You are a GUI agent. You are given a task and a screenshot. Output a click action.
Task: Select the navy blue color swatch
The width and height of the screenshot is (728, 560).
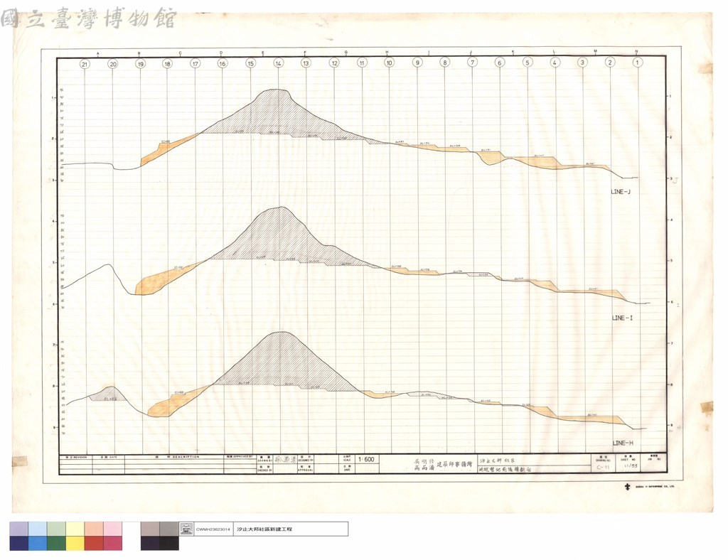[18, 543]
